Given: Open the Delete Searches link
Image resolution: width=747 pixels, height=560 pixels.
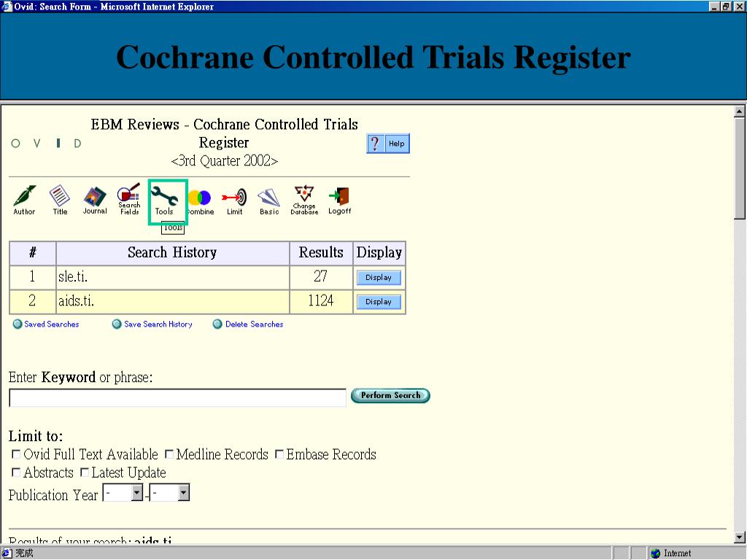Looking at the screenshot, I should click(255, 324).
